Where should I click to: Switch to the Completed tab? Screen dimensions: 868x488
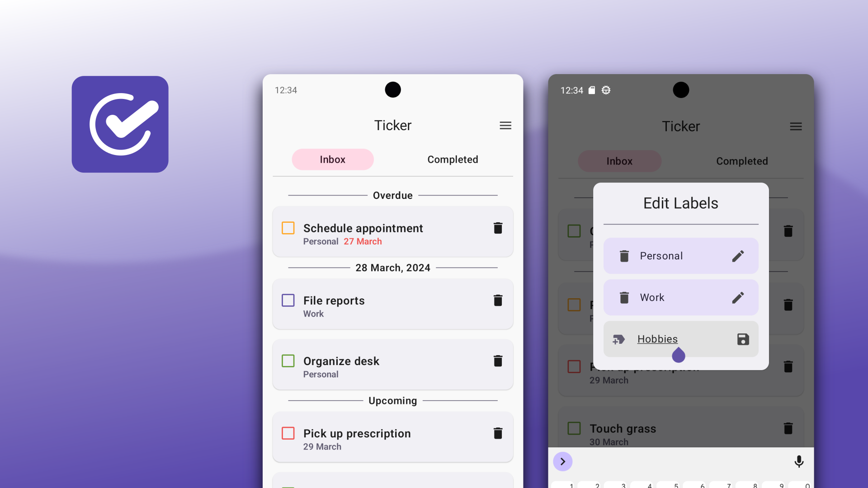click(452, 159)
